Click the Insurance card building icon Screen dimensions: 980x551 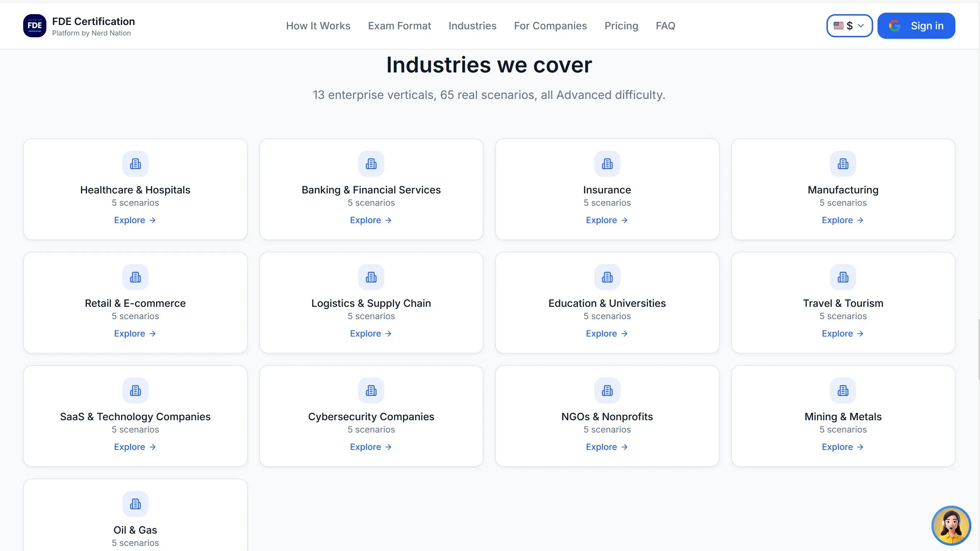pos(607,164)
